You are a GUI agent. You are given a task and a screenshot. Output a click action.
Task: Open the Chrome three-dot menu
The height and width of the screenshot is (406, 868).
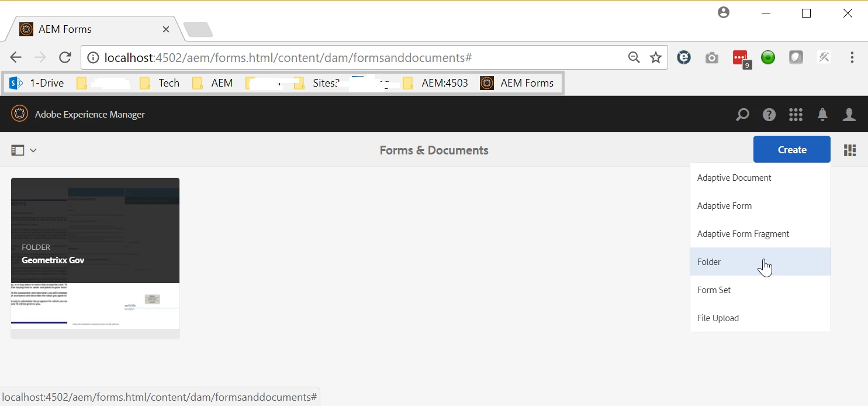coord(852,57)
